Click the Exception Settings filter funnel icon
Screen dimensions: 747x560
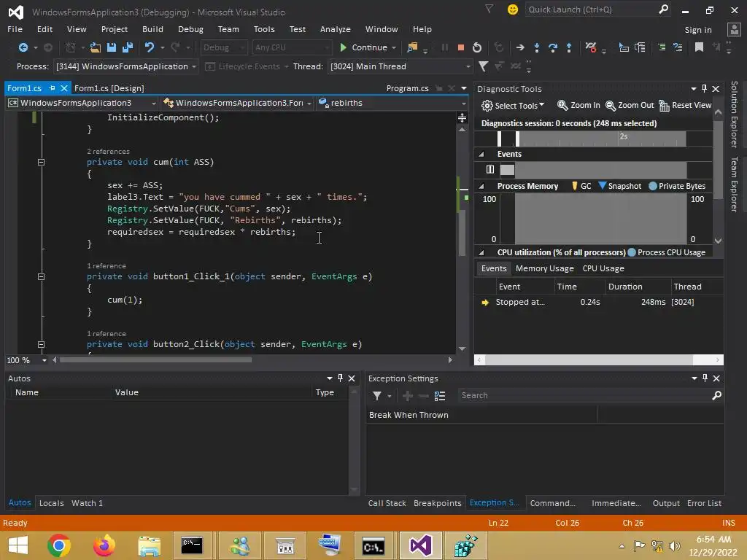point(377,396)
